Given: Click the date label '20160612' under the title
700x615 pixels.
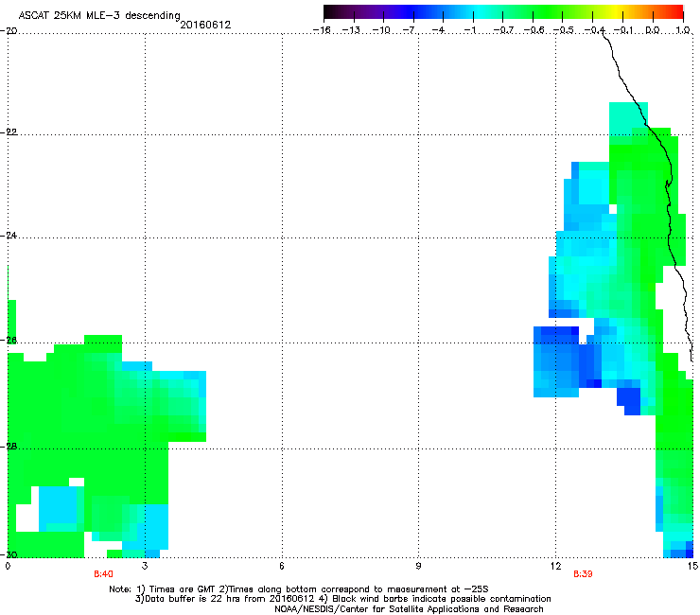Looking at the screenshot, I should tap(205, 25).
